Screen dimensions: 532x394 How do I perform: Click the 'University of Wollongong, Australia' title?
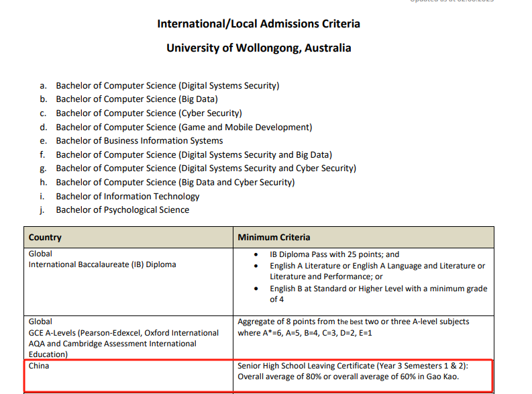[x=258, y=48]
